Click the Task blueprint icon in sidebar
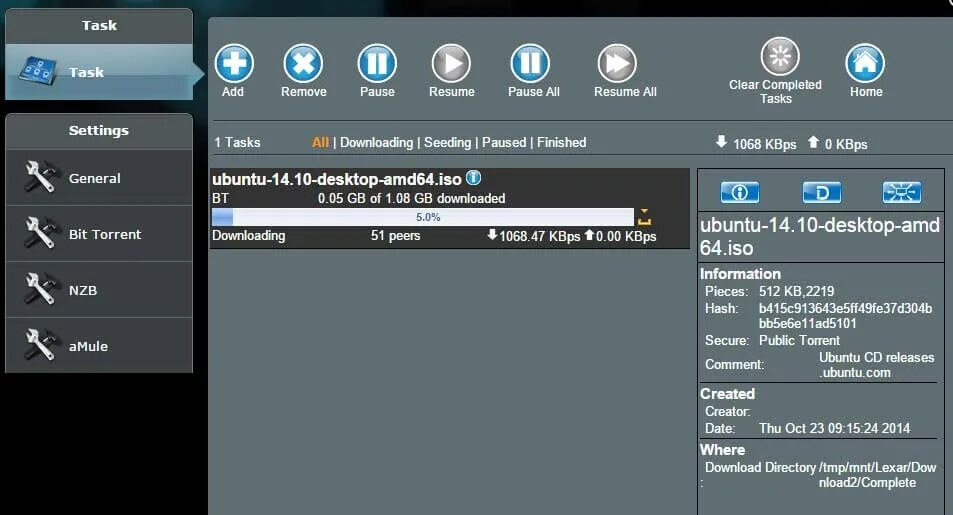 [x=37, y=71]
